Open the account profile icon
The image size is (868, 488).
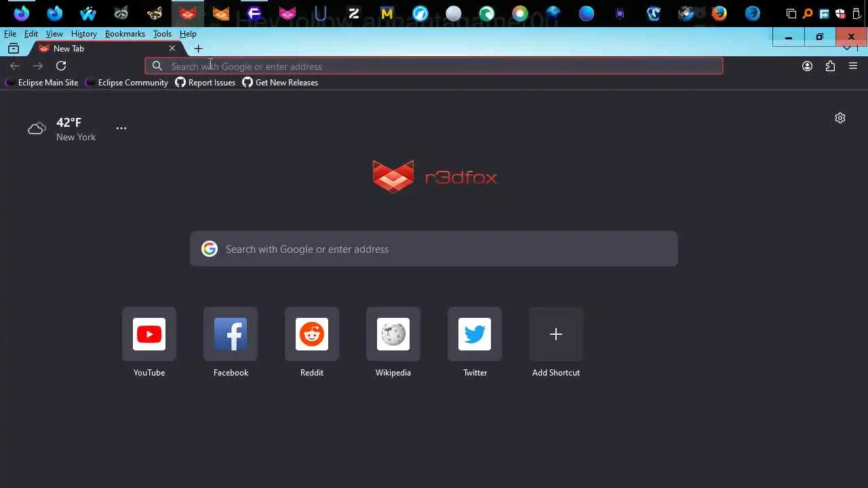pyautogui.click(x=807, y=66)
